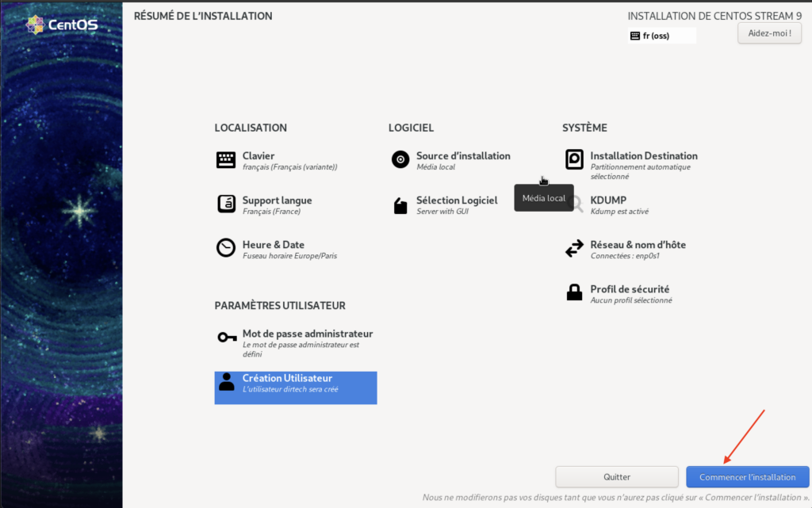The width and height of the screenshot is (812, 508).
Task: Click the text 'Aucun profil sélectionné'
Action: click(631, 300)
